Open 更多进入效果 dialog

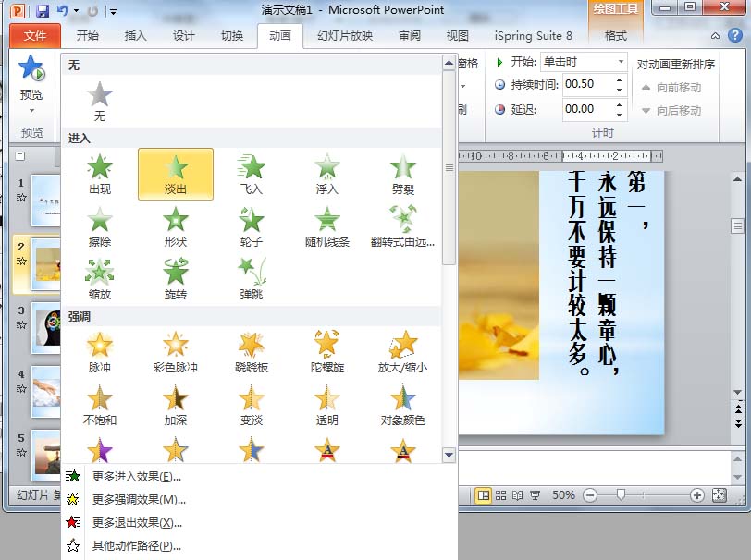(136, 477)
